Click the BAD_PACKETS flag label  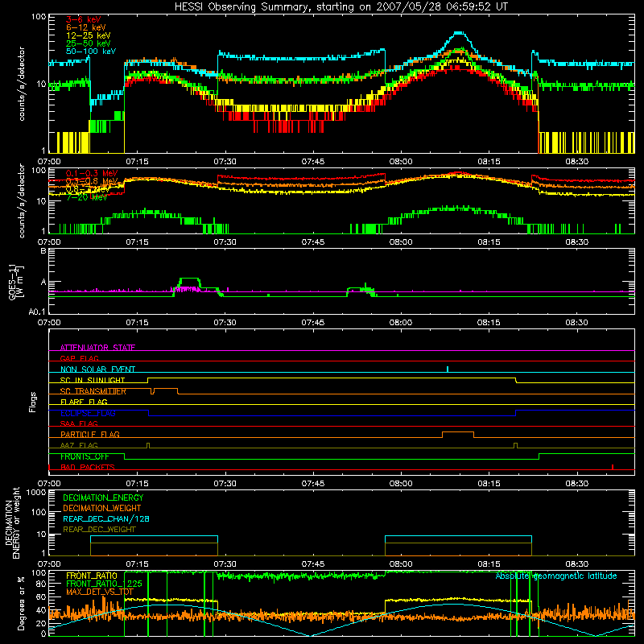(88, 467)
